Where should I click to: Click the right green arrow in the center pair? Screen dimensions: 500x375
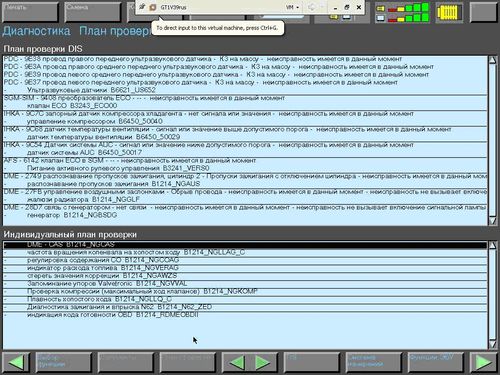[262, 362]
